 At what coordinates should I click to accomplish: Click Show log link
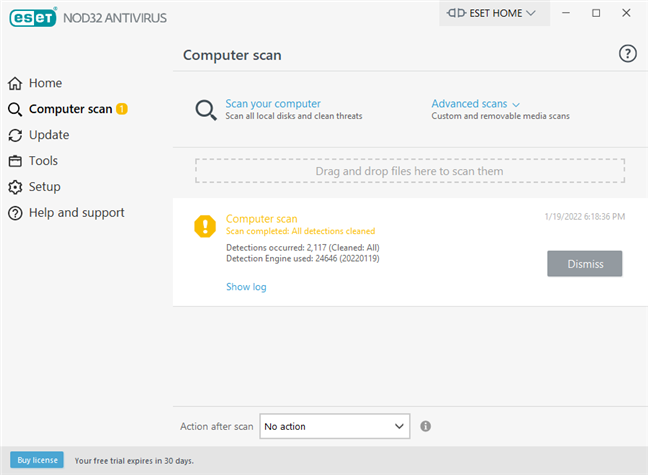click(246, 286)
